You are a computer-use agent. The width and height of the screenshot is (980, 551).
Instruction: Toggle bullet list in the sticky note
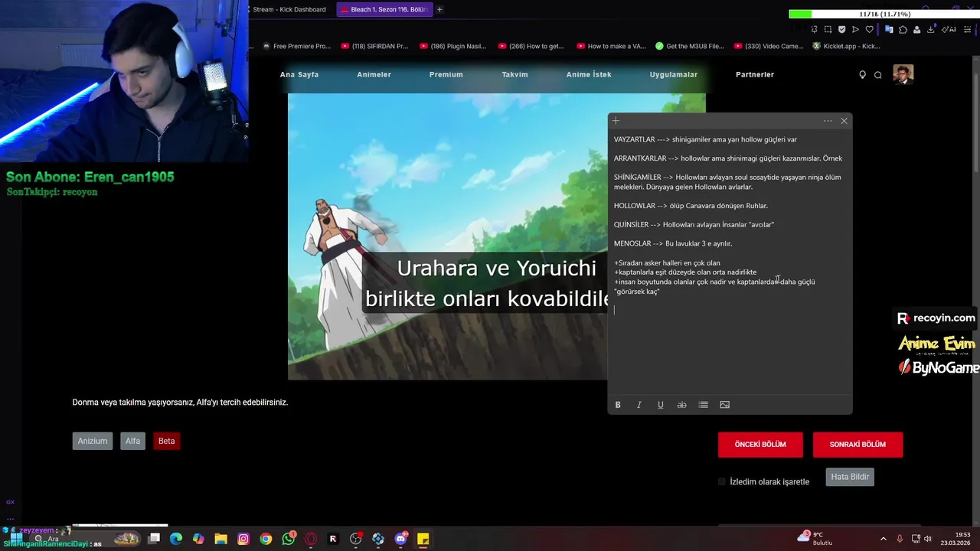tap(703, 405)
